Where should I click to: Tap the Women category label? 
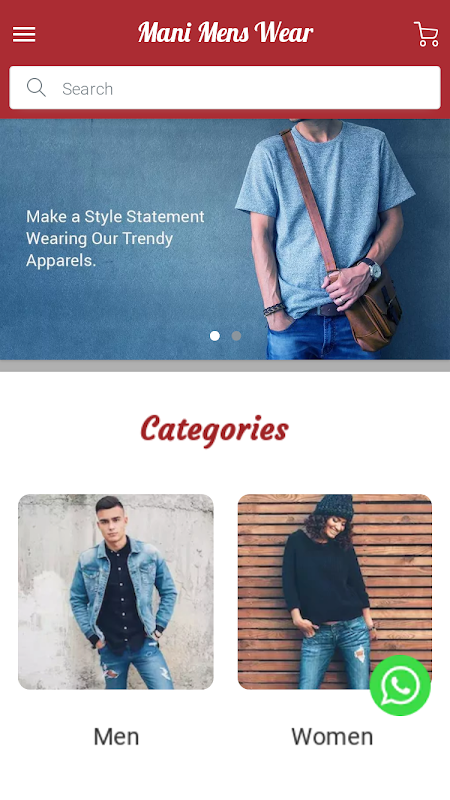pos(332,737)
